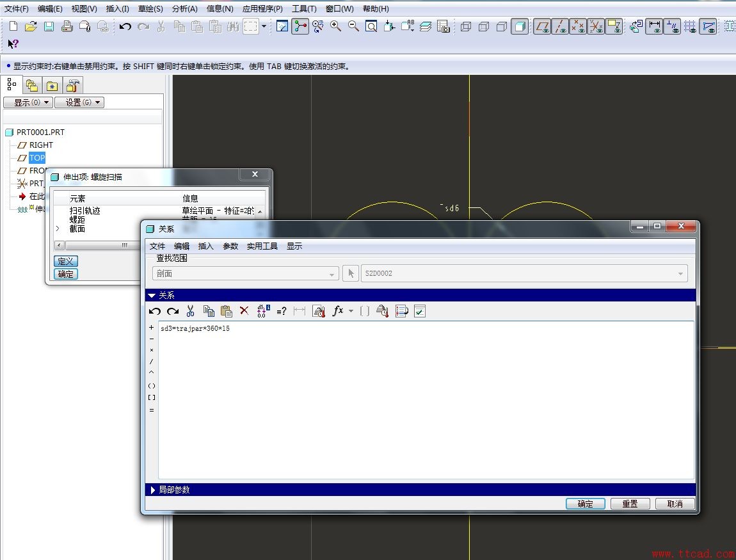Click the Save disk icon in main toolbar
736x560 pixels.
pyautogui.click(x=49, y=26)
